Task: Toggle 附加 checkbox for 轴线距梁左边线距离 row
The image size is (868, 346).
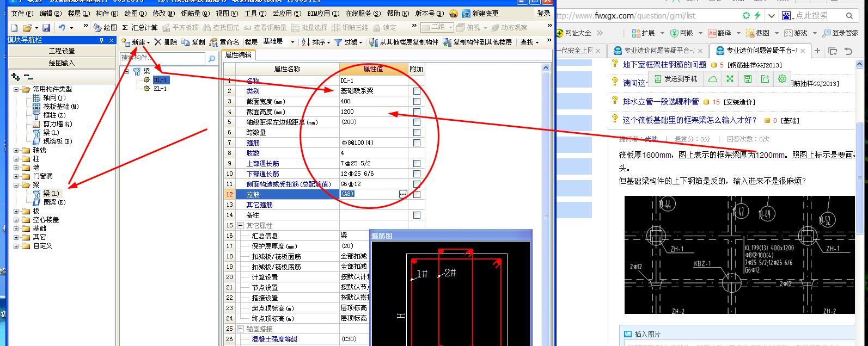Action: click(417, 122)
